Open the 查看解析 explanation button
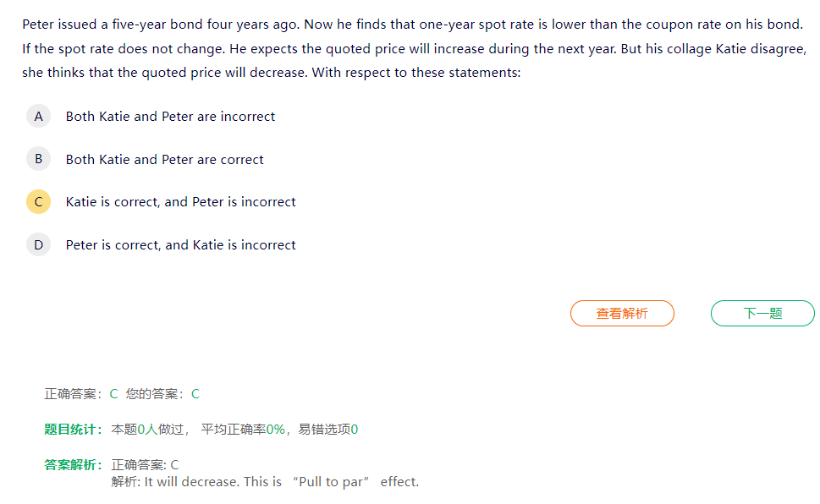820x504 pixels. coord(622,313)
